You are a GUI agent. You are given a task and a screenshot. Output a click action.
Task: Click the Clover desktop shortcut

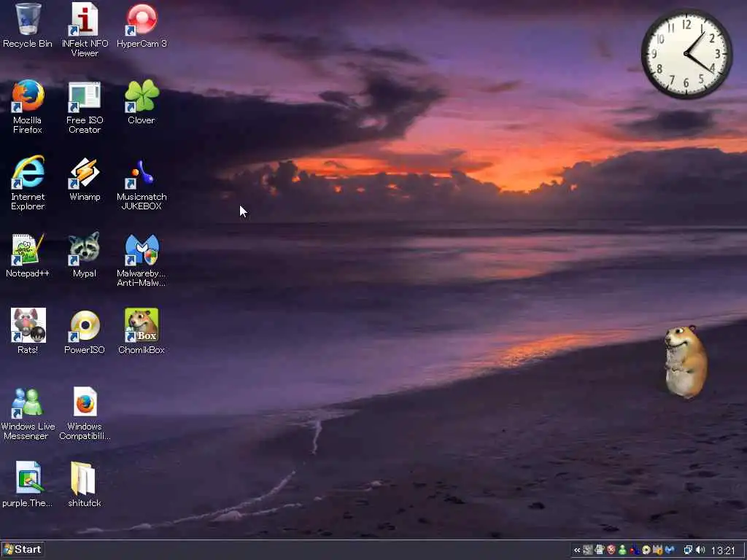[142, 102]
